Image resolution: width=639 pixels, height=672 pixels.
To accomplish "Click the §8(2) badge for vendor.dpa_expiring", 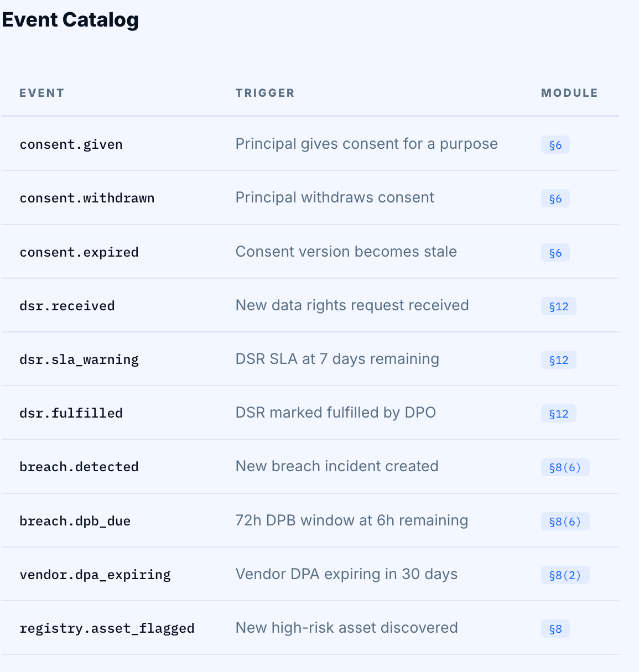I will tap(565, 575).
